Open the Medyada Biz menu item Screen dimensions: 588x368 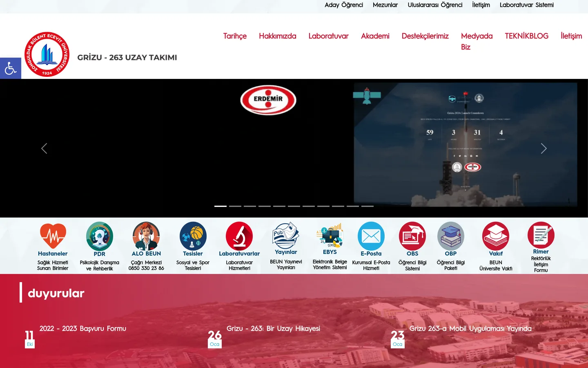tap(477, 41)
